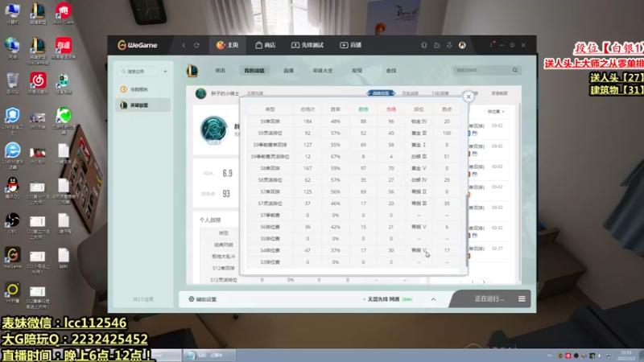
Task: Open the 腾讯QQ desktop icon
Action: (x=12, y=188)
